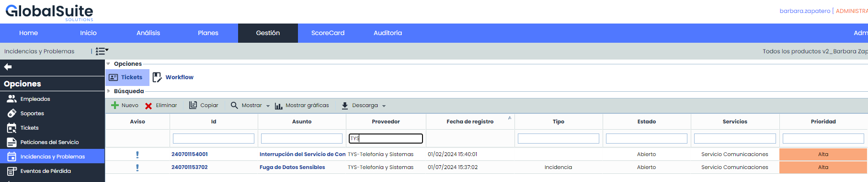Click the red Eliminar cross icon
The height and width of the screenshot is (182, 868).
(148, 106)
